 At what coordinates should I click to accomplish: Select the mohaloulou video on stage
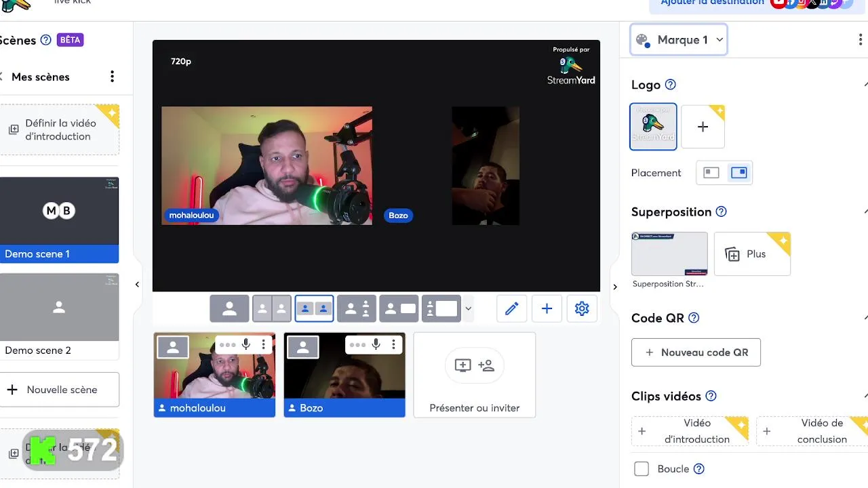tap(267, 165)
